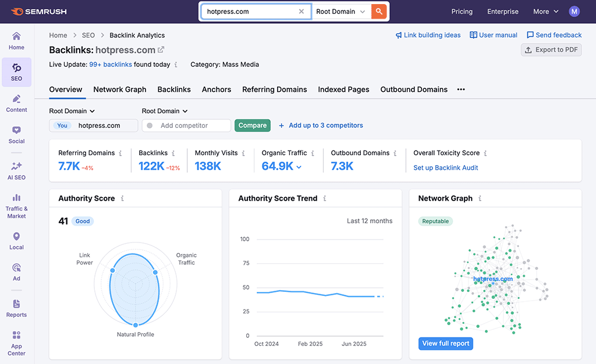Viewport: 596px width, 364px height.
Task: Expand the Root Domain search scope dropdown
Action: click(340, 12)
